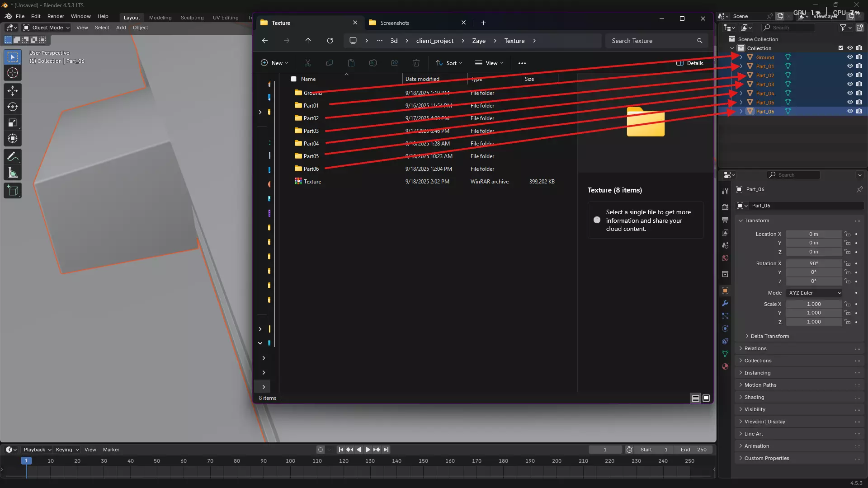Select the Cursor tool in Blender's toolbar
The width and height of the screenshot is (868, 488).
point(13,73)
